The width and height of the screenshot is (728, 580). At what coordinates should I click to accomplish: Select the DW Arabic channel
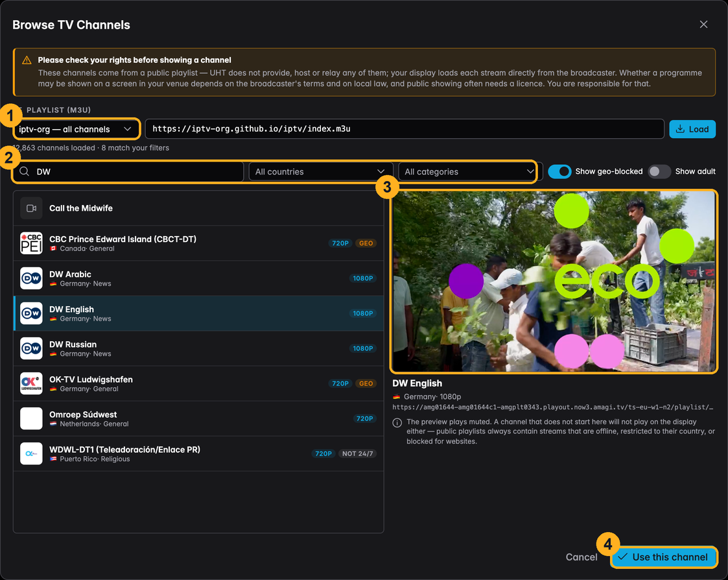[x=199, y=278]
